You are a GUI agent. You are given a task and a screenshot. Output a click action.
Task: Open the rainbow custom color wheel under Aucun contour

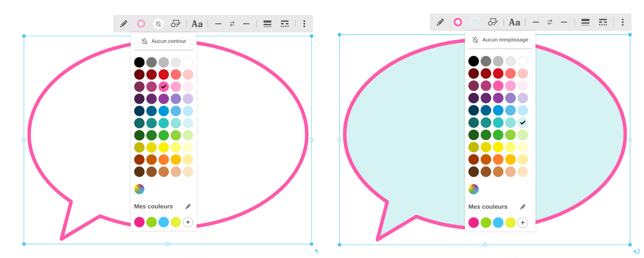click(139, 189)
